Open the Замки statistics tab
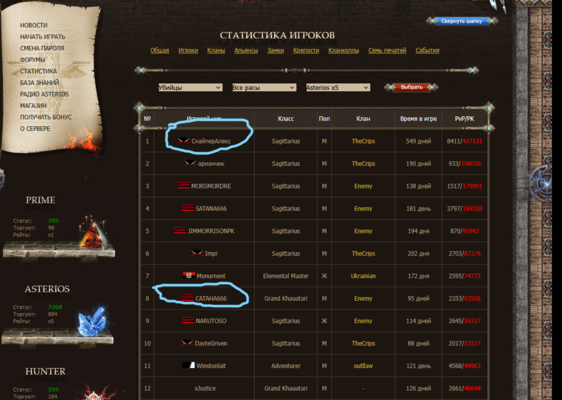Image resolution: width=562 pixels, height=400 pixels. point(275,51)
